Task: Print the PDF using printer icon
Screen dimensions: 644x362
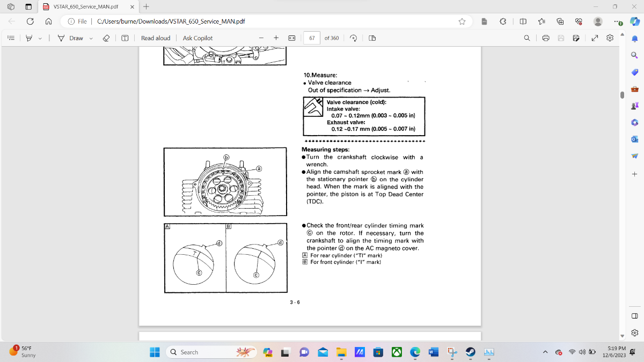Action: pyautogui.click(x=546, y=38)
